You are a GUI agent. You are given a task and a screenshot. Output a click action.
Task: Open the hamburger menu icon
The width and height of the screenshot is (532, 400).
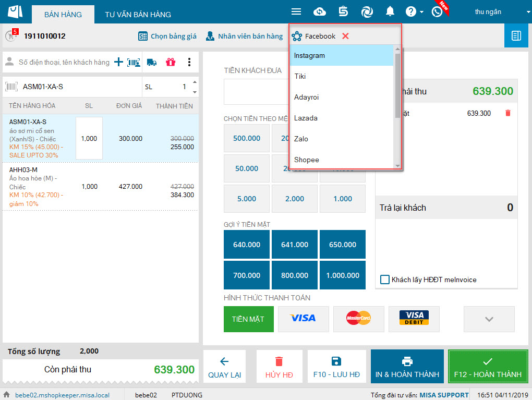(x=296, y=12)
